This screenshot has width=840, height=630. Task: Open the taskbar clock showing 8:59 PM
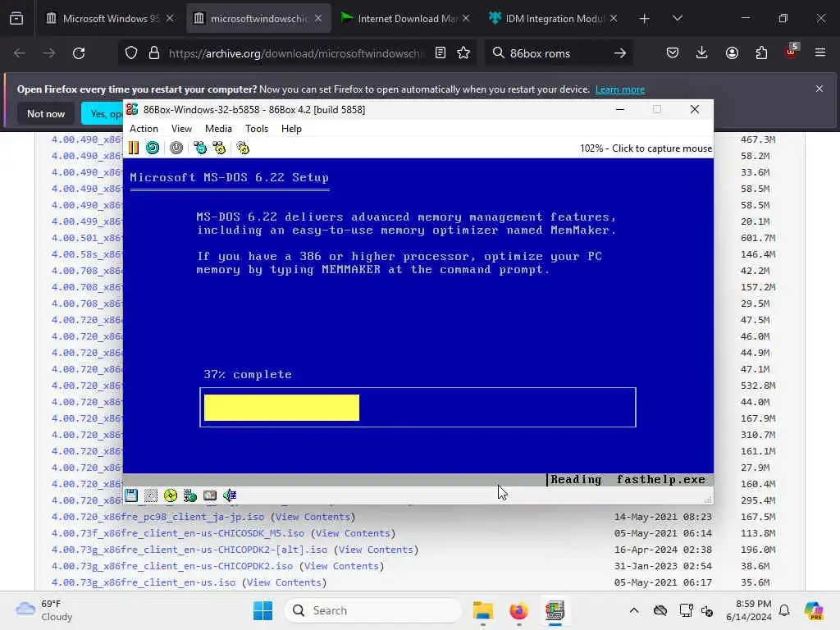coord(749,610)
